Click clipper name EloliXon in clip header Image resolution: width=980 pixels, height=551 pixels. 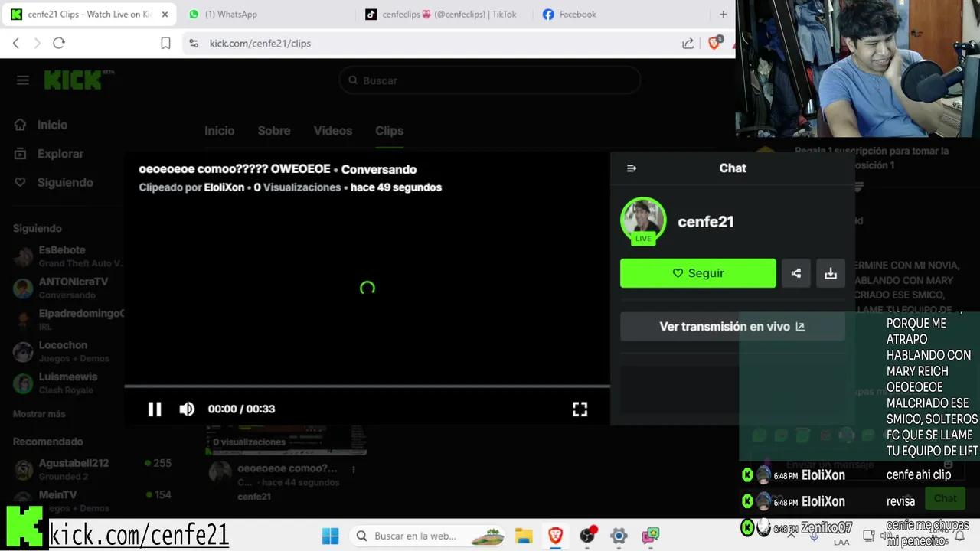pos(224,187)
